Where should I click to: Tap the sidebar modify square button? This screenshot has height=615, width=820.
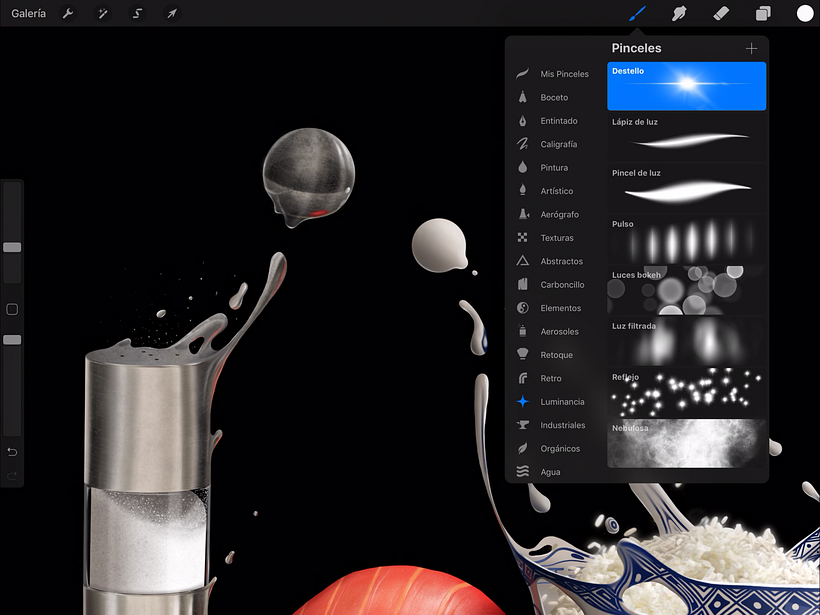(12, 310)
